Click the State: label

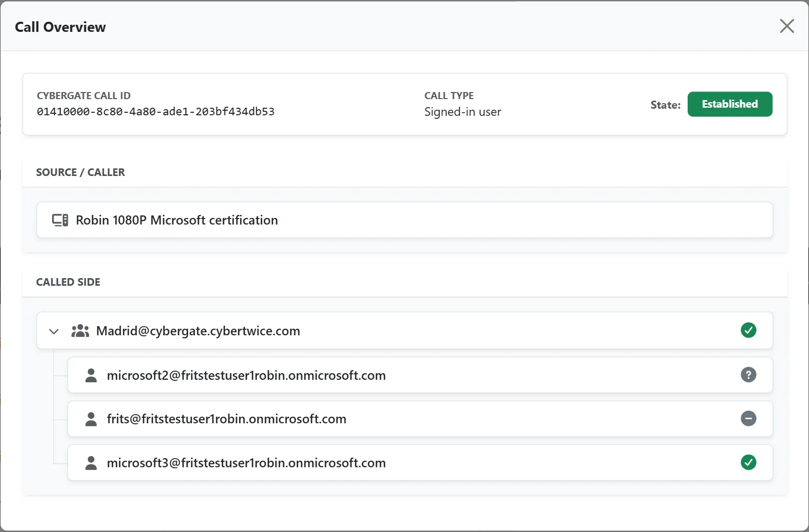point(665,105)
